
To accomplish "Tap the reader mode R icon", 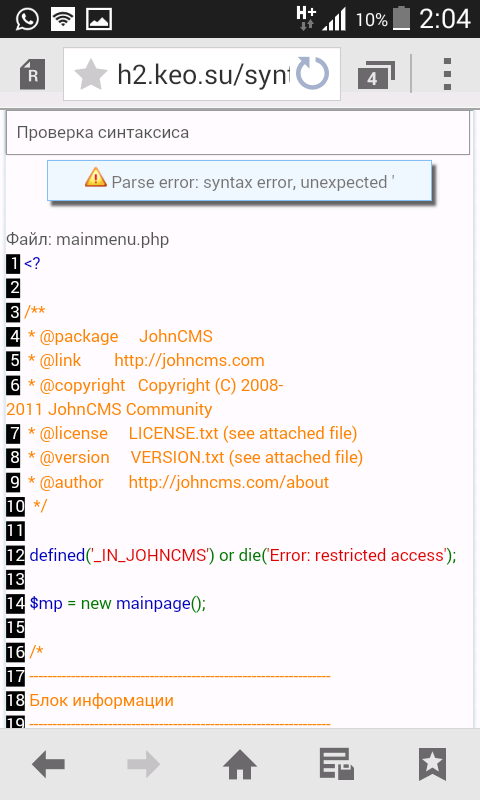I will (x=32, y=74).
